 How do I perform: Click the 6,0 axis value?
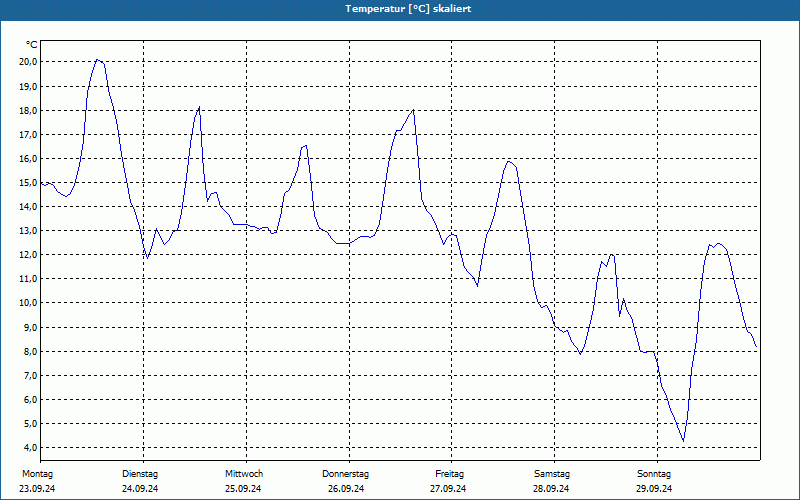click(x=30, y=399)
